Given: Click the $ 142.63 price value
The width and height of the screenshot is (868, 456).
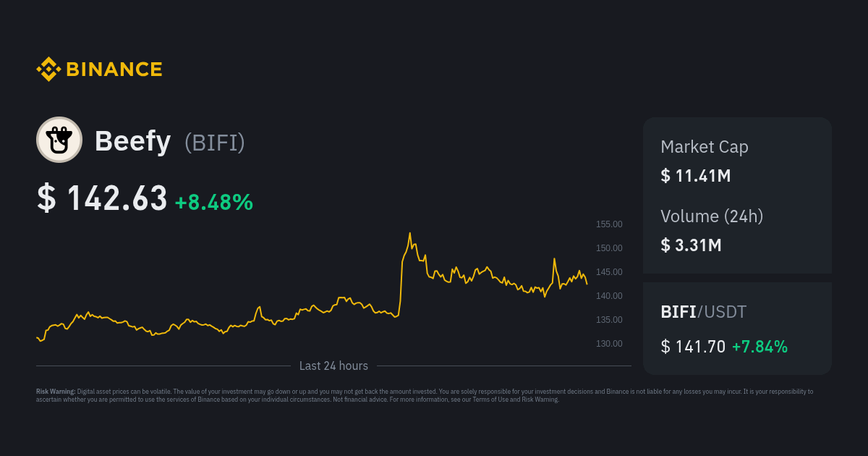Looking at the screenshot, I should click(x=102, y=198).
